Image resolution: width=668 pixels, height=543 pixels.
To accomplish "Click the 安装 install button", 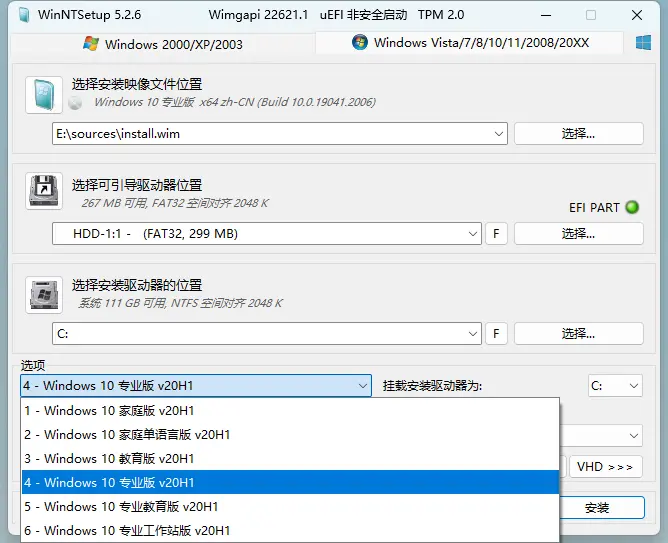I will click(x=601, y=507).
